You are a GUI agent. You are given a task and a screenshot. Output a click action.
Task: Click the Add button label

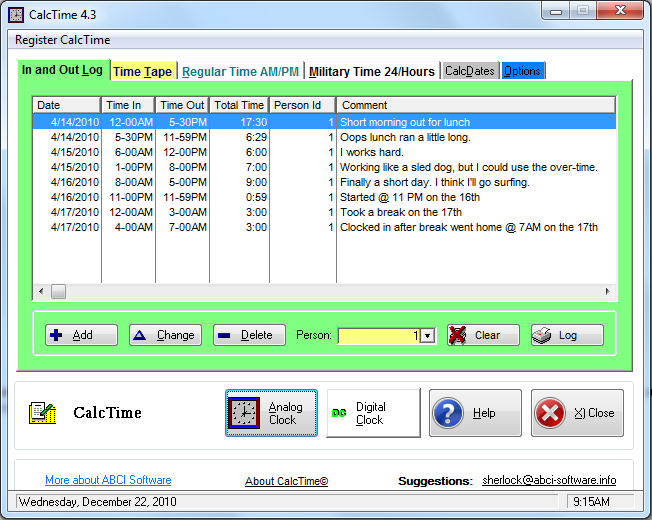(x=82, y=335)
